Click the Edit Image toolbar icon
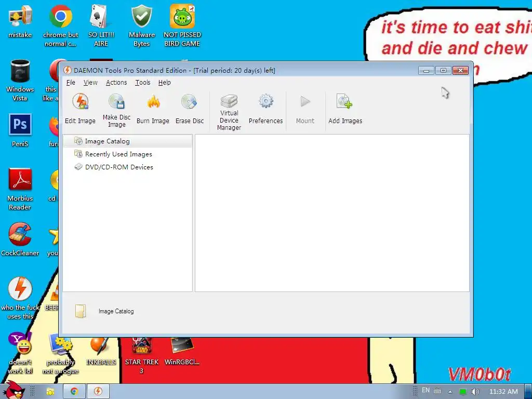532x399 pixels. point(81,101)
